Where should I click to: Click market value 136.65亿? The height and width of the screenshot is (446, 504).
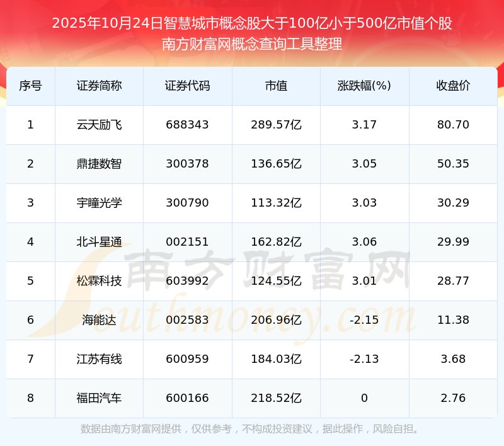[276, 164]
